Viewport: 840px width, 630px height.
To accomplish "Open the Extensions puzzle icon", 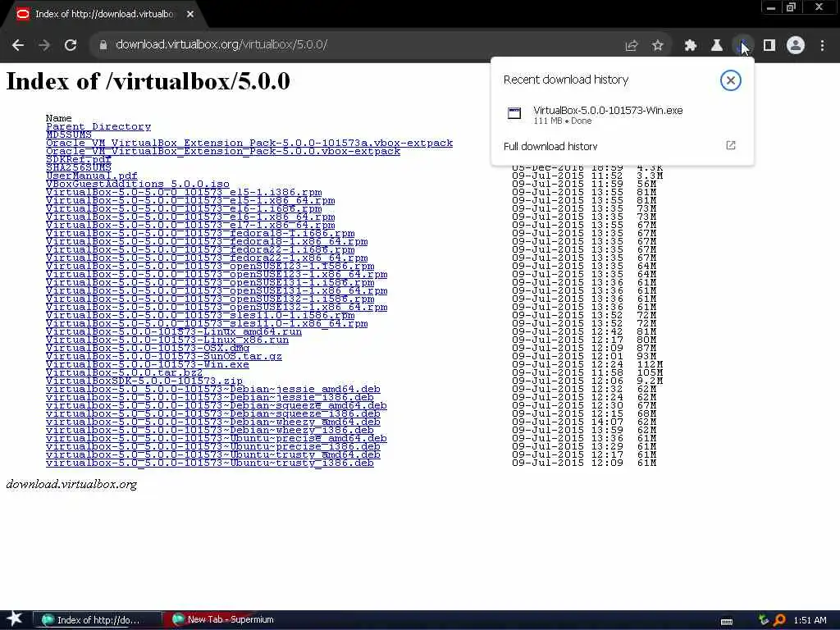I will point(691,46).
